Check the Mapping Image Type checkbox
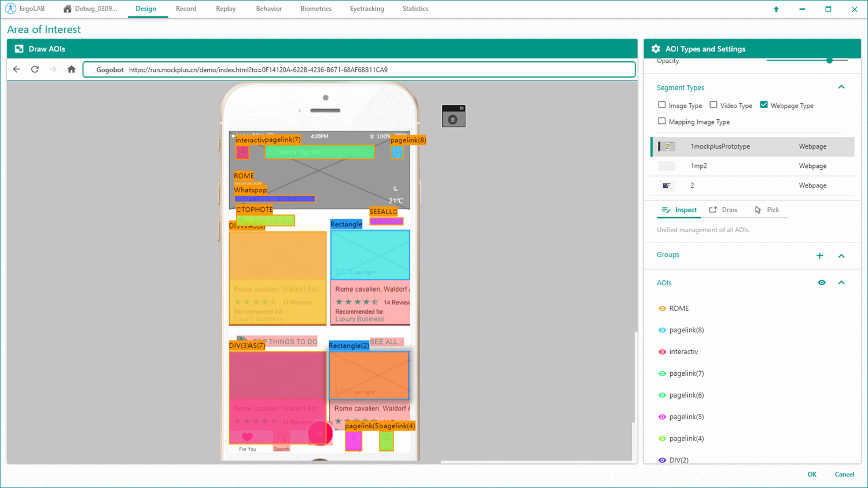This screenshot has width=868, height=488. pyautogui.click(x=662, y=121)
